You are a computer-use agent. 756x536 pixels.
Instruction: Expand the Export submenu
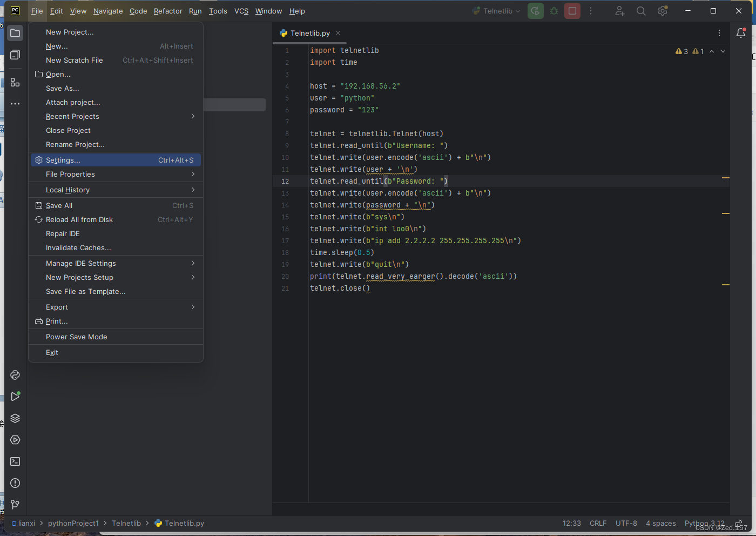[57, 307]
